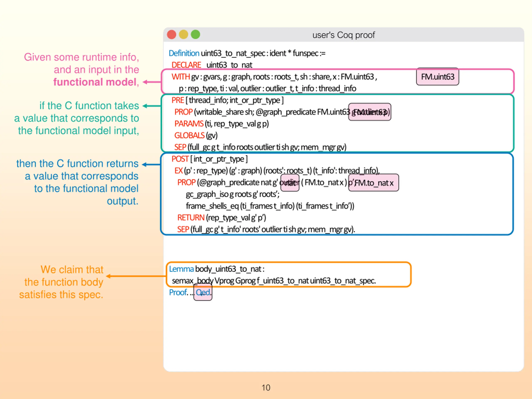Image resolution: width=532 pixels, height=399 pixels.
Task: Select "uint63_to_nat_spec : ident * funspec :=" text
Action: point(263,53)
